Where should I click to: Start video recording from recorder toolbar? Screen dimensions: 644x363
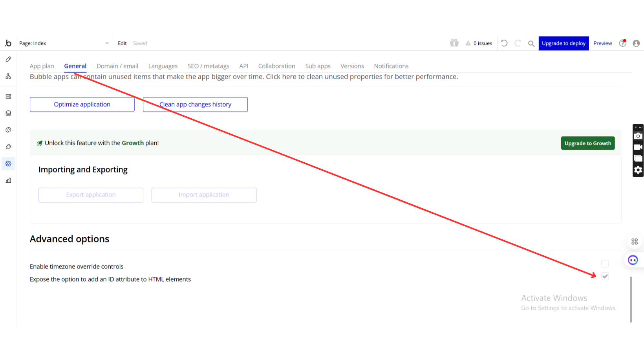click(638, 147)
